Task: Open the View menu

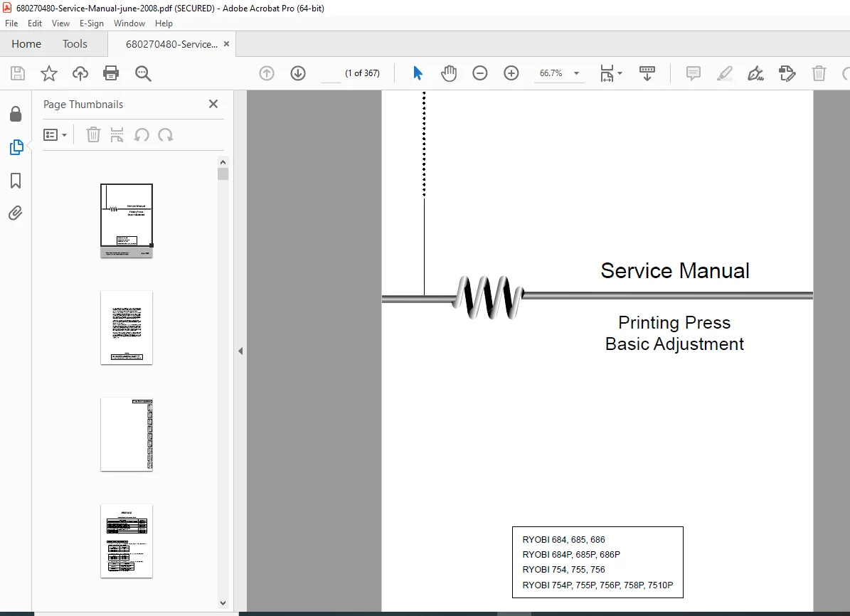Action: tap(60, 23)
